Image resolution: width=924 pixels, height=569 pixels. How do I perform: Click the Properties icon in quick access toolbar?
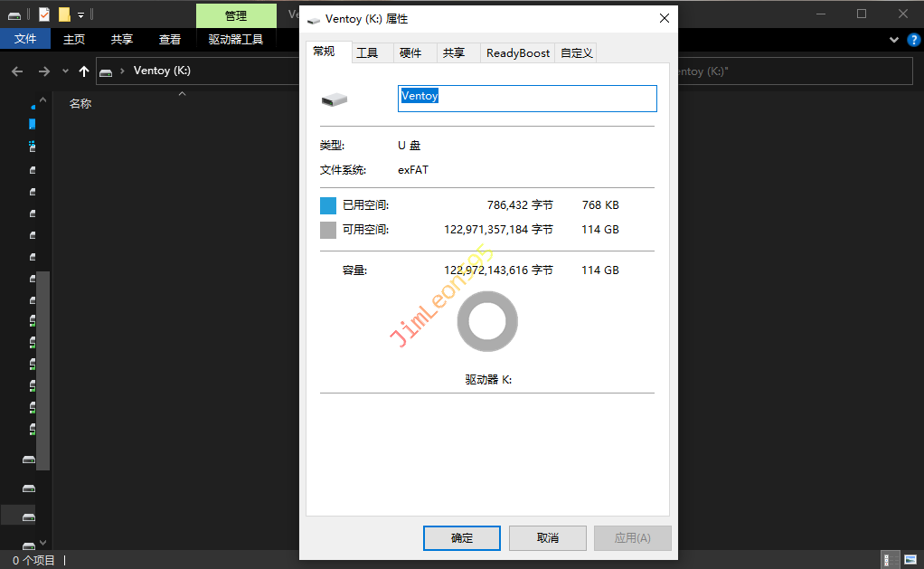[44, 14]
